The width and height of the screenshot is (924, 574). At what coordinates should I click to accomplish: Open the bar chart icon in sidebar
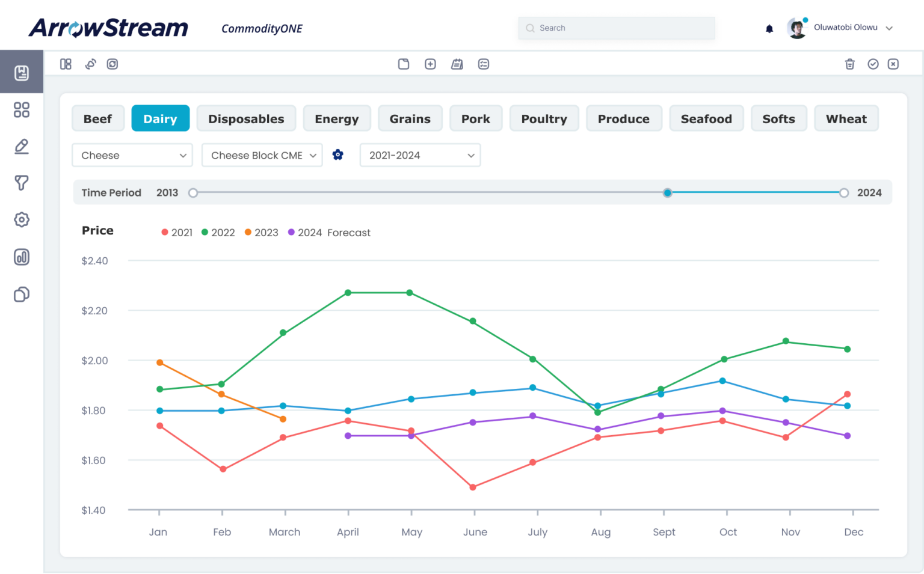click(x=22, y=257)
